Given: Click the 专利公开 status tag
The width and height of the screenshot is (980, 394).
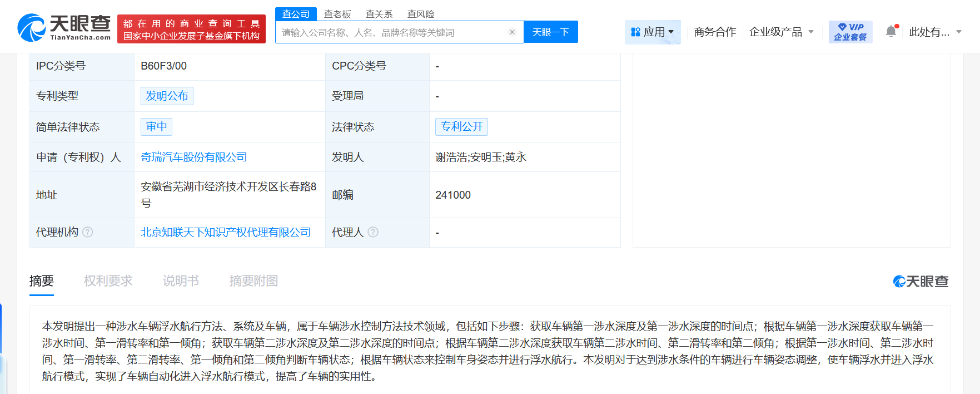Looking at the screenshot, I should tap(461, 127).
